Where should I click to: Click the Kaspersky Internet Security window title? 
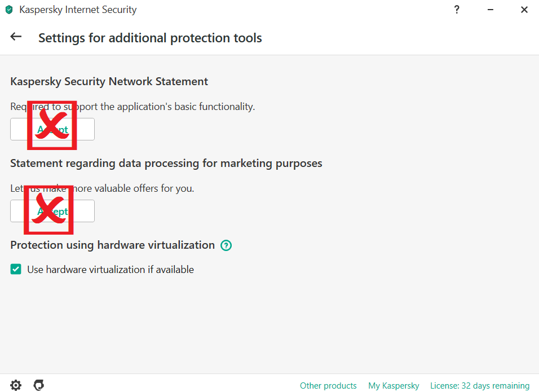pyautogui.click(x=78, y=10)
